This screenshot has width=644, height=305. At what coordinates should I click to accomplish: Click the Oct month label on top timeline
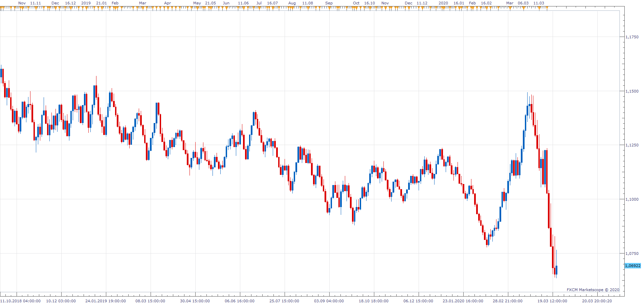[356, 3]
